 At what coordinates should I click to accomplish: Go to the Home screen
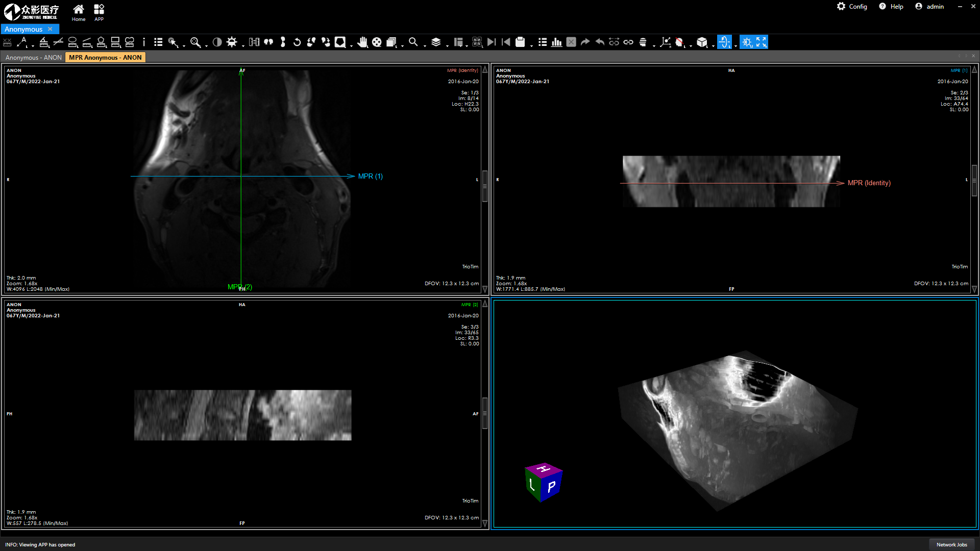point(78,13)
